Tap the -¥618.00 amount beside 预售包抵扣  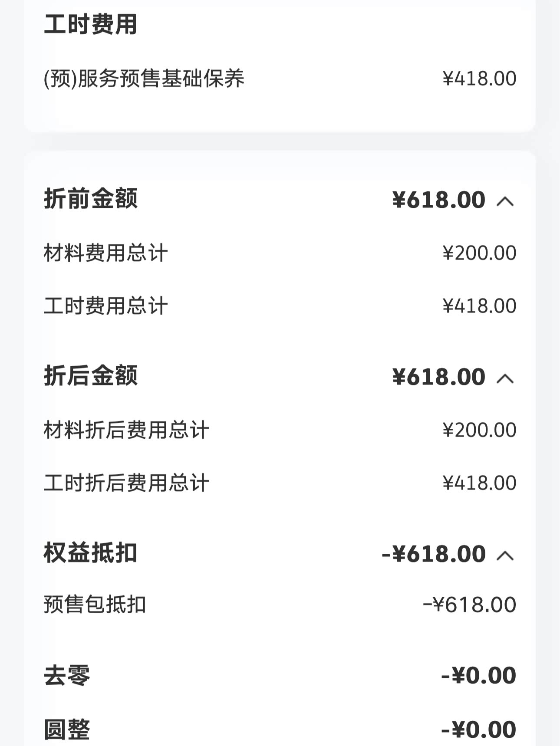(470, 605)
